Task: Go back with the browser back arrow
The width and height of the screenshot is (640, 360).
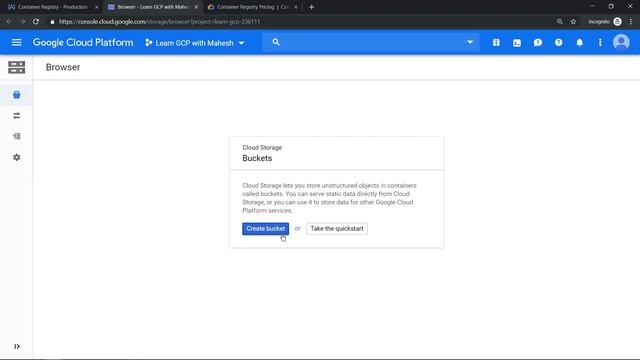Action: coord(9,22)
